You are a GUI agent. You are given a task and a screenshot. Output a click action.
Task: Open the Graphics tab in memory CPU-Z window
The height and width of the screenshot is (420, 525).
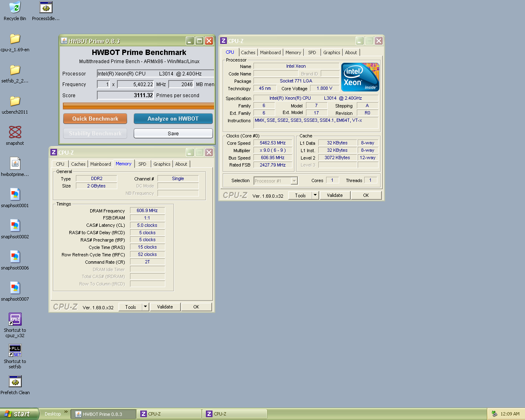click(x=162, y=164)
